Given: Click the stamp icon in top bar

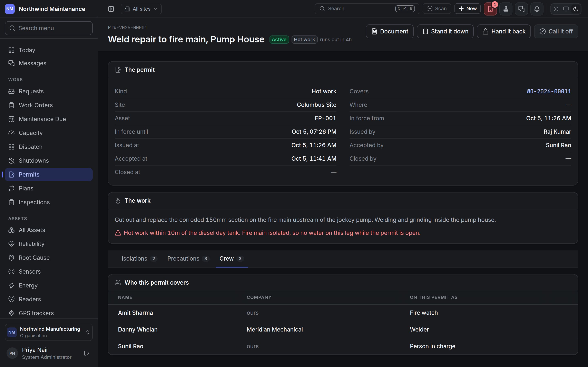Looking at the screenshot, I should (506, 9).
